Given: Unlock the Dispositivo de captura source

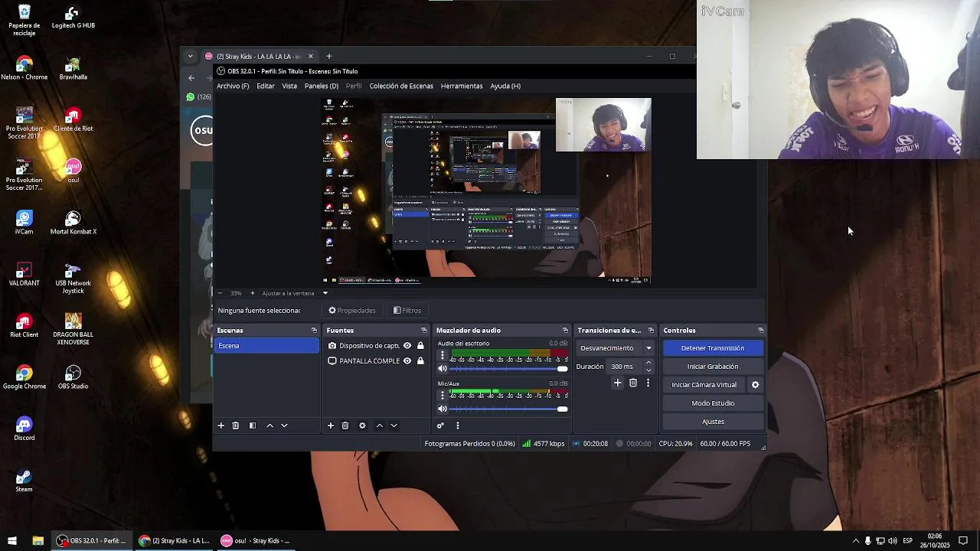Looking at the screenshot, I should tap(420, 346).
